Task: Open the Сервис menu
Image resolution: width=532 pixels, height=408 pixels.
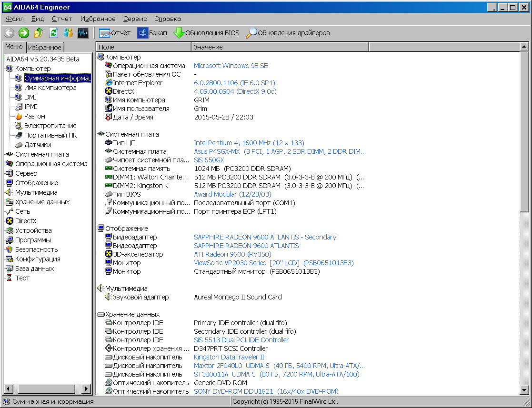Action: (135, 19)
